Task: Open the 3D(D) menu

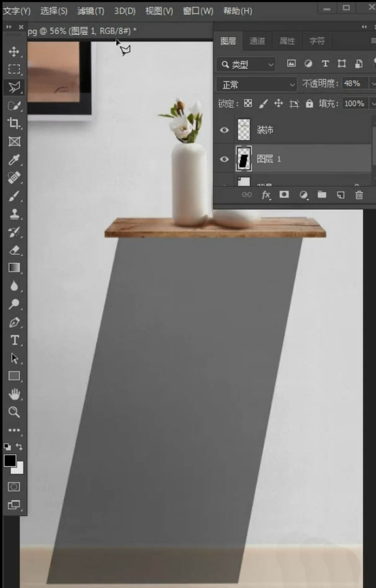Action: coord(125,11)
